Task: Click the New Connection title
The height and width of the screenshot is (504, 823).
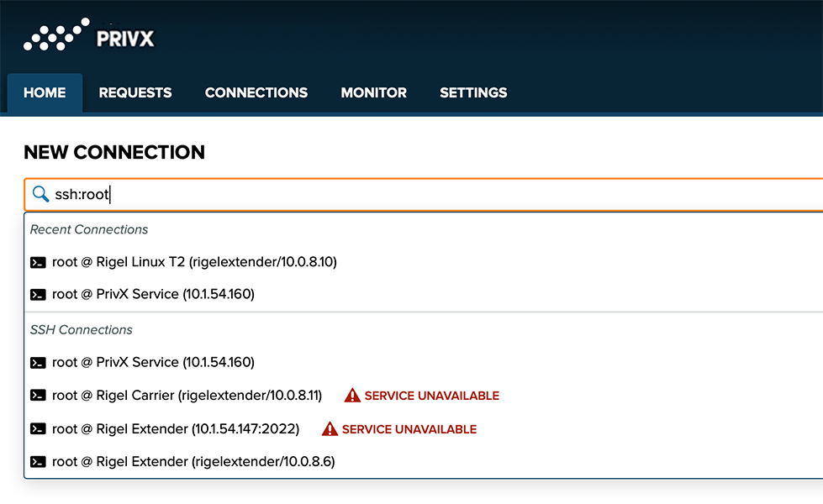Action: coord(114,153)
